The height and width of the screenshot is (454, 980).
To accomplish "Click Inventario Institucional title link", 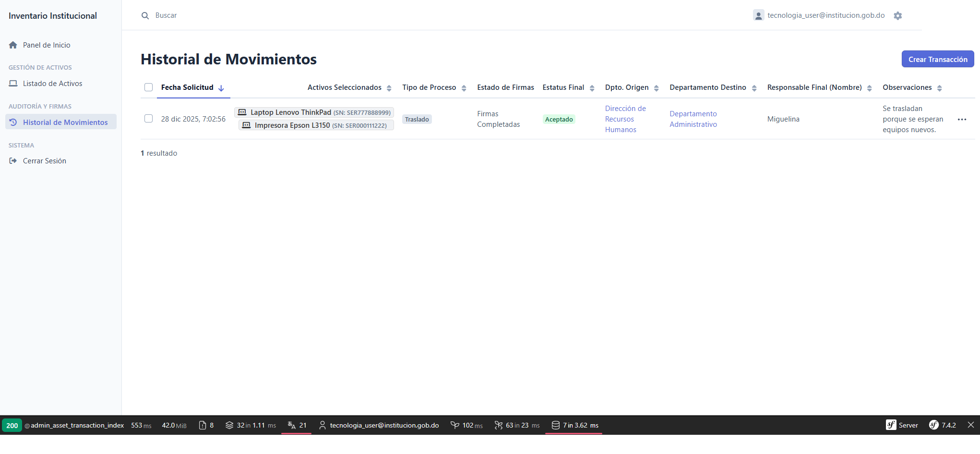I will click(x=53, y=15).
